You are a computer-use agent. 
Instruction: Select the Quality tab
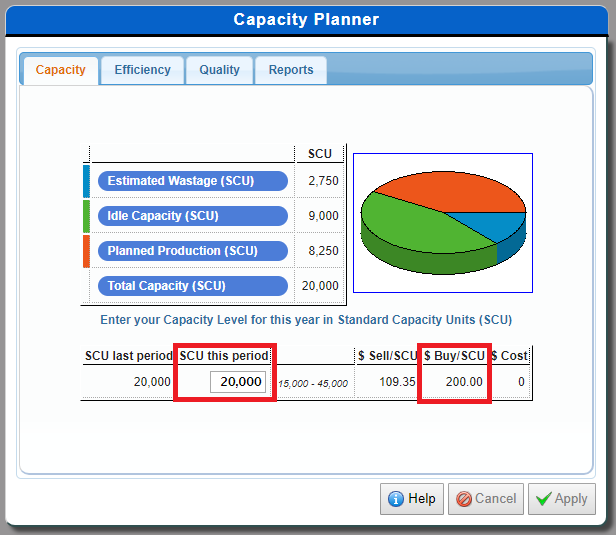(219, 70)
